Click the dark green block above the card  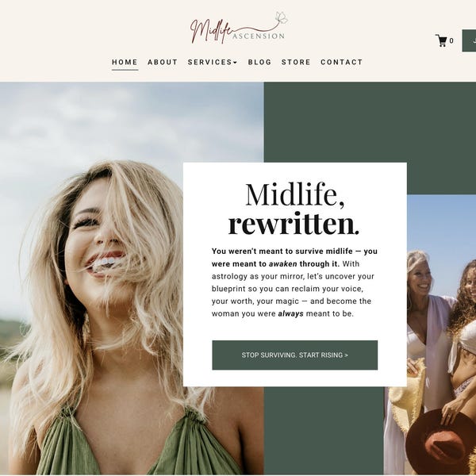[370, 122]
